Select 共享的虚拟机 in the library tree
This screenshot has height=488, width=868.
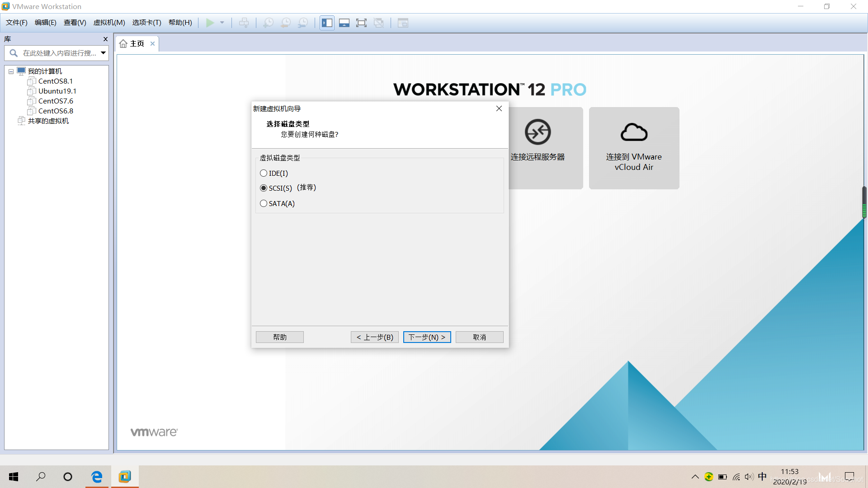coord(48,121)
